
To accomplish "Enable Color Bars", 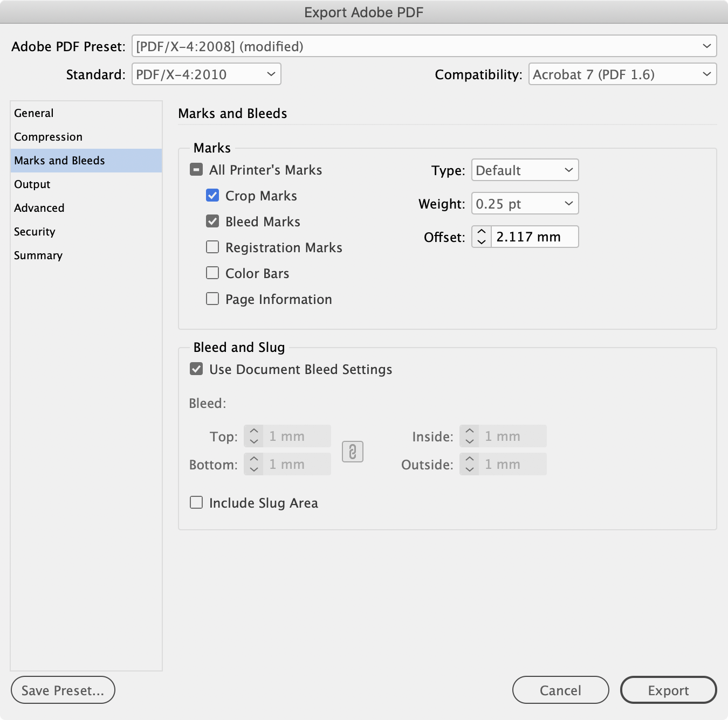I will click(x=212, y=272).
